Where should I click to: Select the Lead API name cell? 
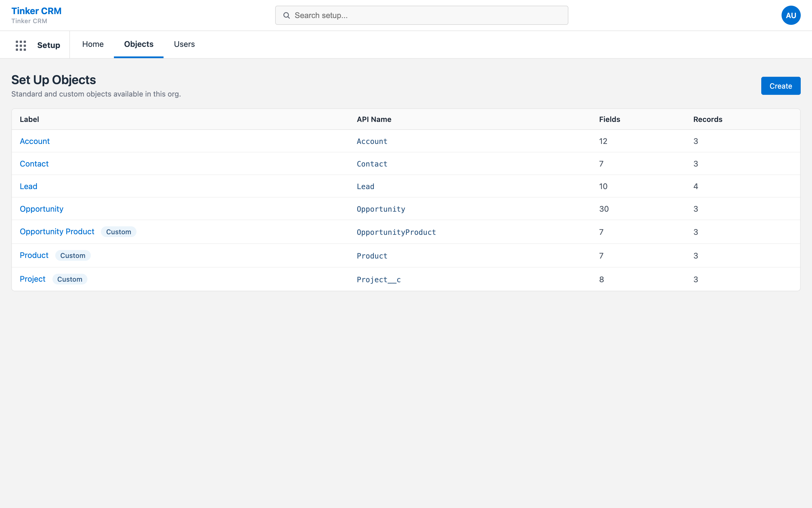click(365, 187)
